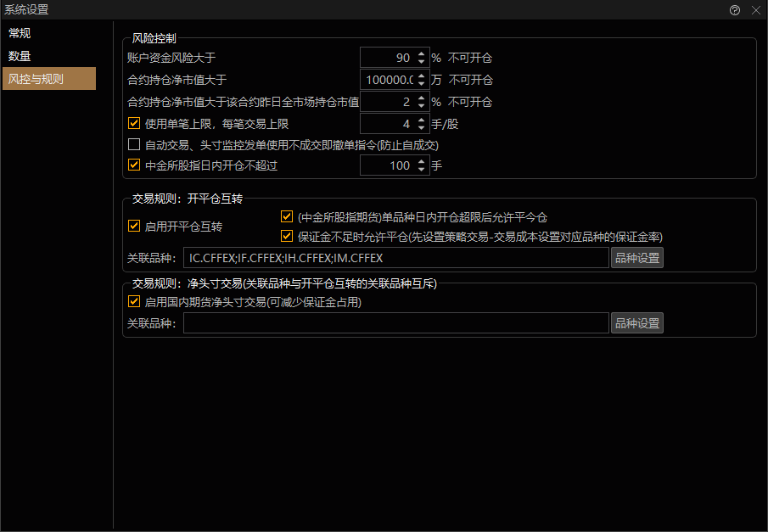Decrease 每笔交易上限 with down arrow
The width and height of the screenshot is (768, 532).
421,127
